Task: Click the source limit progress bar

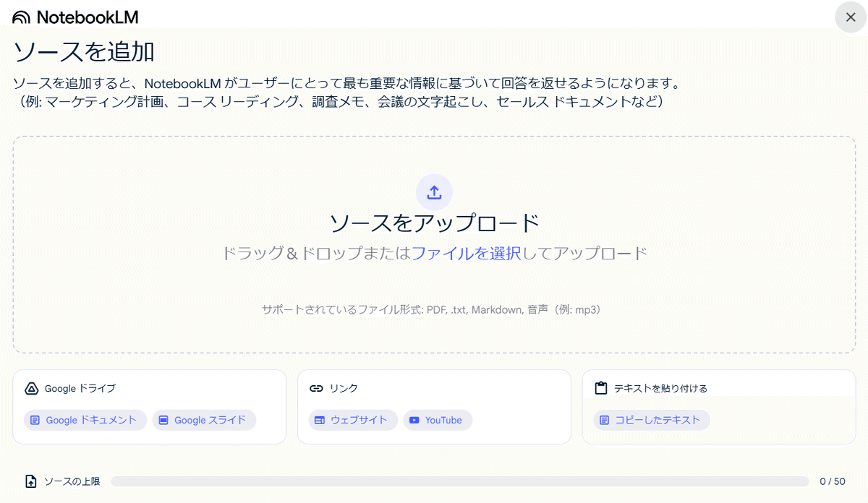Action: pos(460,481)
